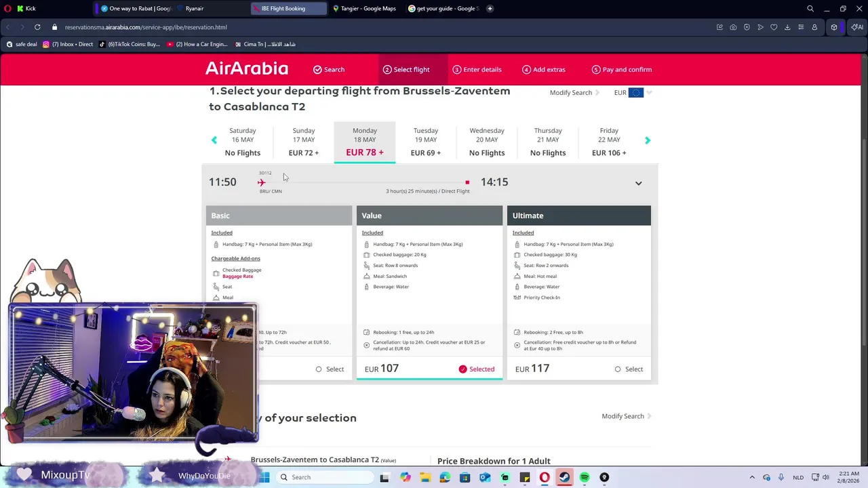Open Microsoft Edge from the taskbar
Screen dimensions: 868x488
445,477
